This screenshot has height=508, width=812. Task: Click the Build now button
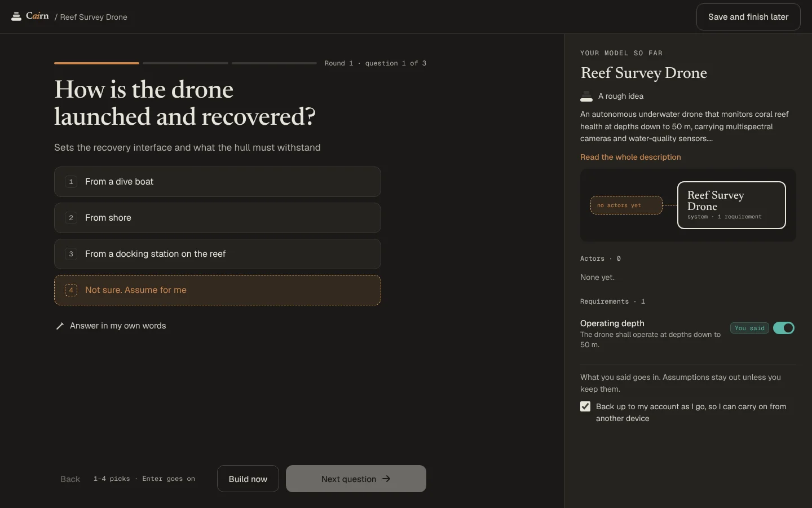click(x=248, y=479)
